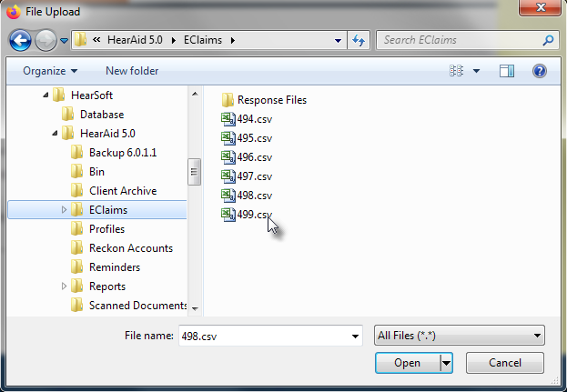Screen dimensions: 567x392
Task: Expand the arrow after EClaims breadcrumb
Action: click(x=232, y=40)
